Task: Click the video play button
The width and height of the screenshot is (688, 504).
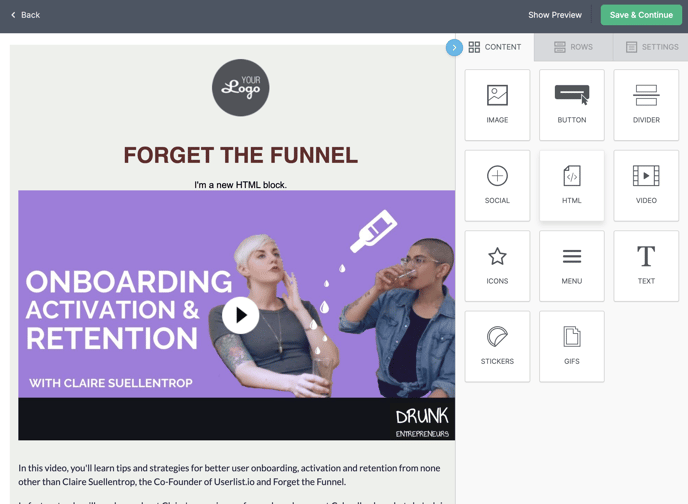Action: (x=240, y=315)
